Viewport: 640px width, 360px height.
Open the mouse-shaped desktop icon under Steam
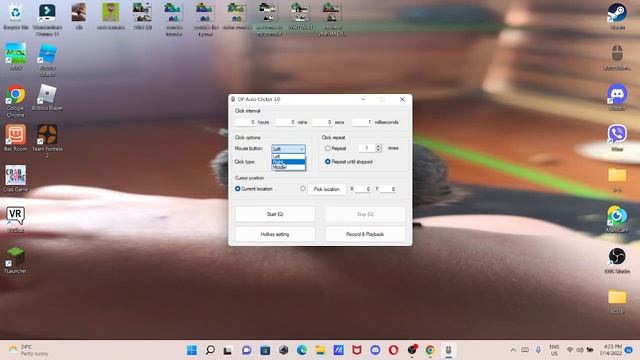617,57
